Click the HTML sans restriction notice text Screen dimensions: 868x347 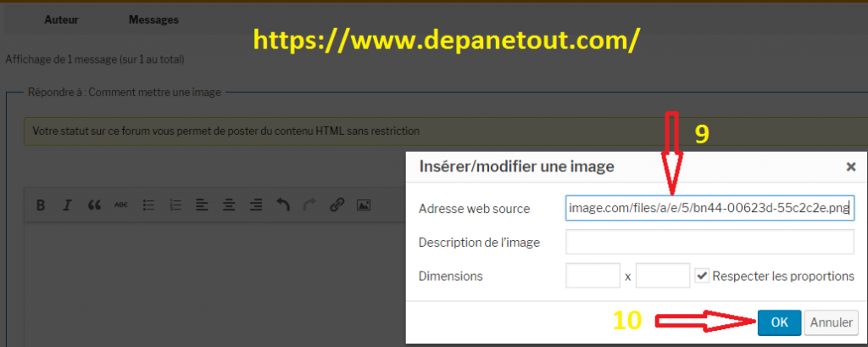pyautogui.click(x=225, y=132)
